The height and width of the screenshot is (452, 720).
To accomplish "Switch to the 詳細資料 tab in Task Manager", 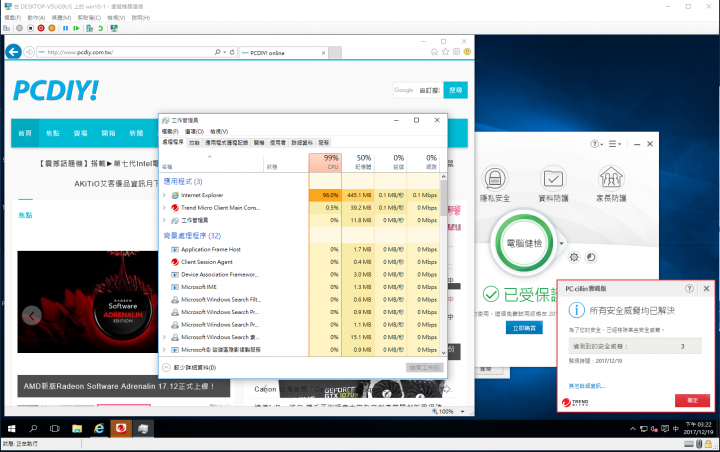I will pyautogui.click(x=302, y=142).
